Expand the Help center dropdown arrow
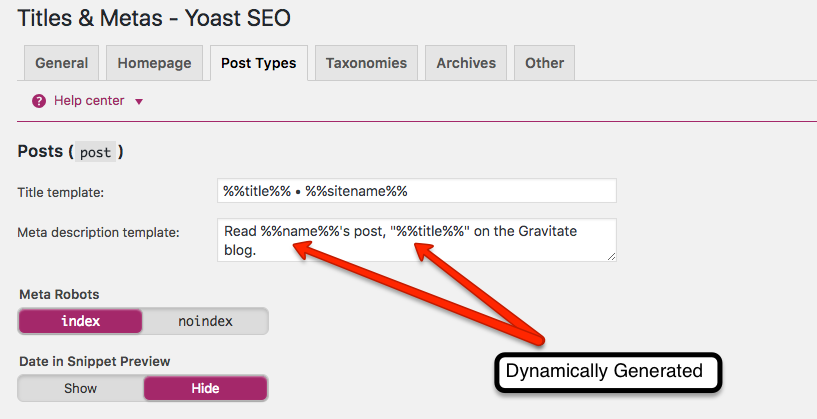Screen dimensions: 817x419 click(x=139, y=102)
